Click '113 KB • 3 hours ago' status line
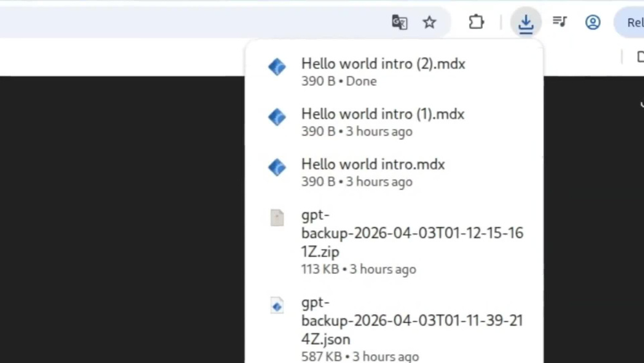The width and height of the screenshot is (644, 363). [359, 270]
